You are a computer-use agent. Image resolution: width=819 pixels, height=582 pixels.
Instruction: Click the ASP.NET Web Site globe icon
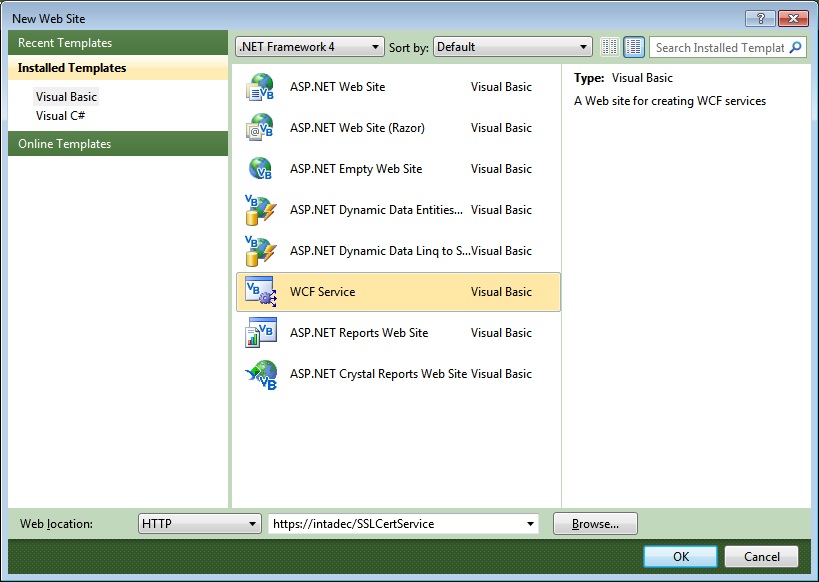(x=260, y=87)
